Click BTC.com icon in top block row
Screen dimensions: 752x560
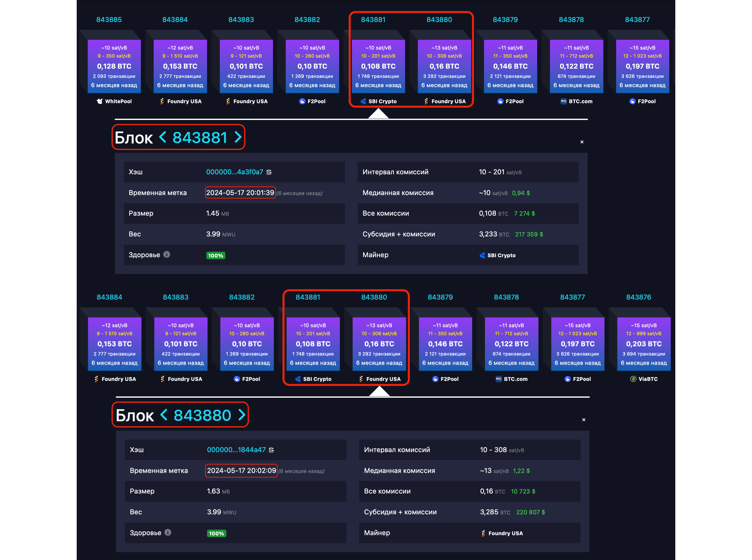[563, 101]
